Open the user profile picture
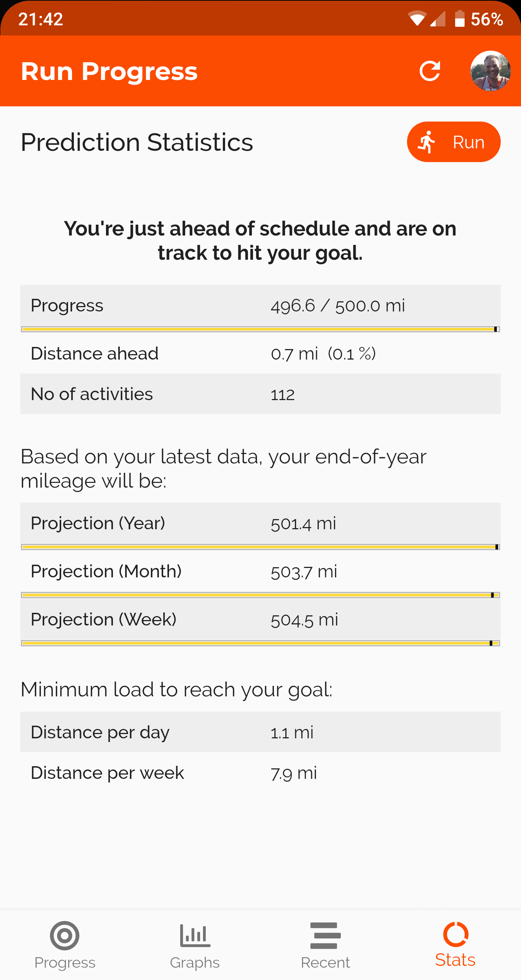 click(x=490, y=71)
